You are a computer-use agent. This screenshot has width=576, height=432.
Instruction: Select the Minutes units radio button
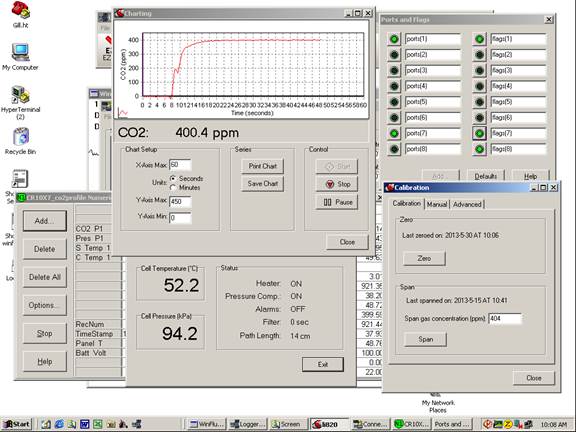[173, 187]
